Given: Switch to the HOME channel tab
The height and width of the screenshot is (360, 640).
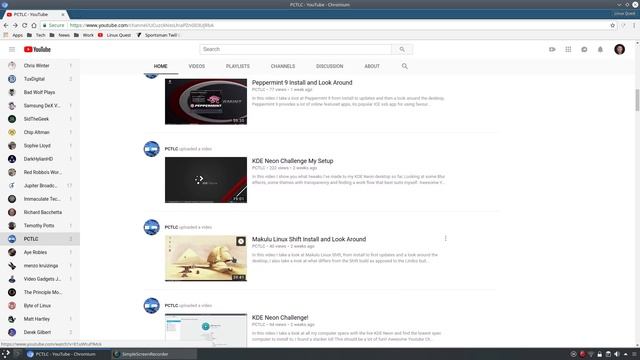Looking at the screenshot, I should tap(160, 66).
